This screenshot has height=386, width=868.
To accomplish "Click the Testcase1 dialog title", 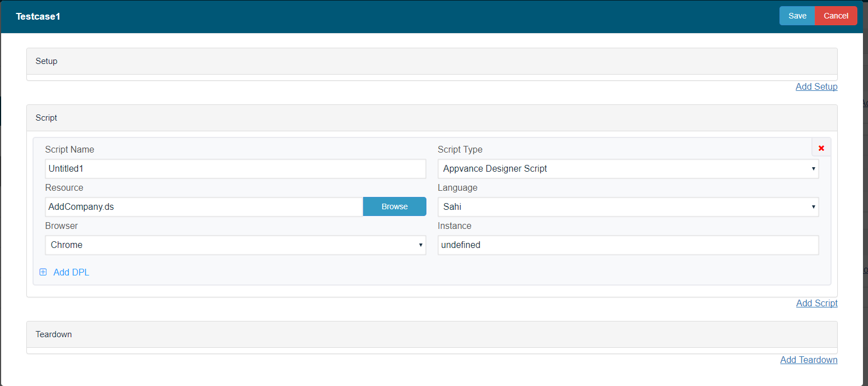I will (38, 16).
